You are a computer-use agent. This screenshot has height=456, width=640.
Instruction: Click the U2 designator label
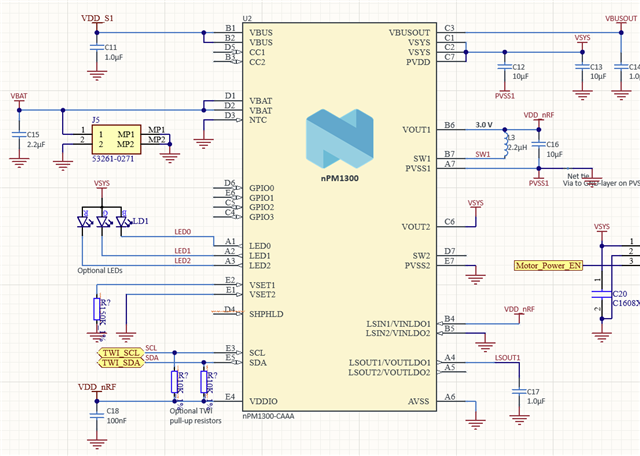click(247, 18)
